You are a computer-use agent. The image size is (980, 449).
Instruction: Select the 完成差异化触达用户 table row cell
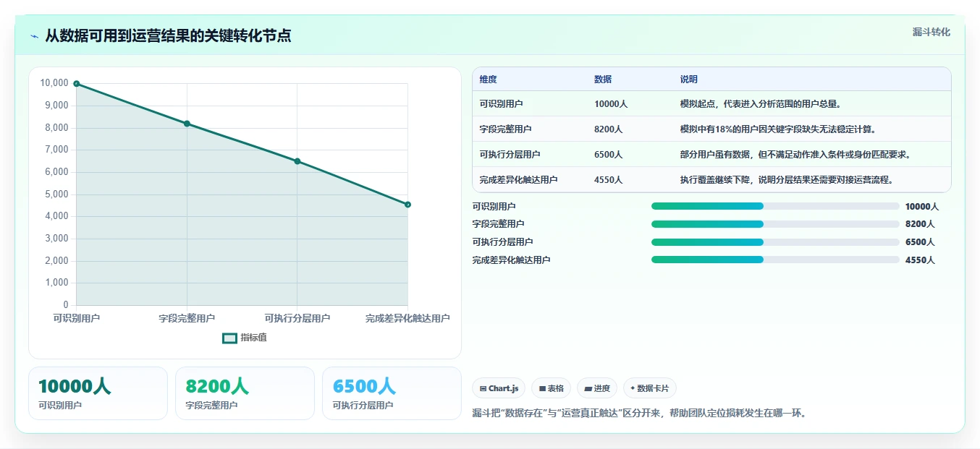[x=530, y=180]
